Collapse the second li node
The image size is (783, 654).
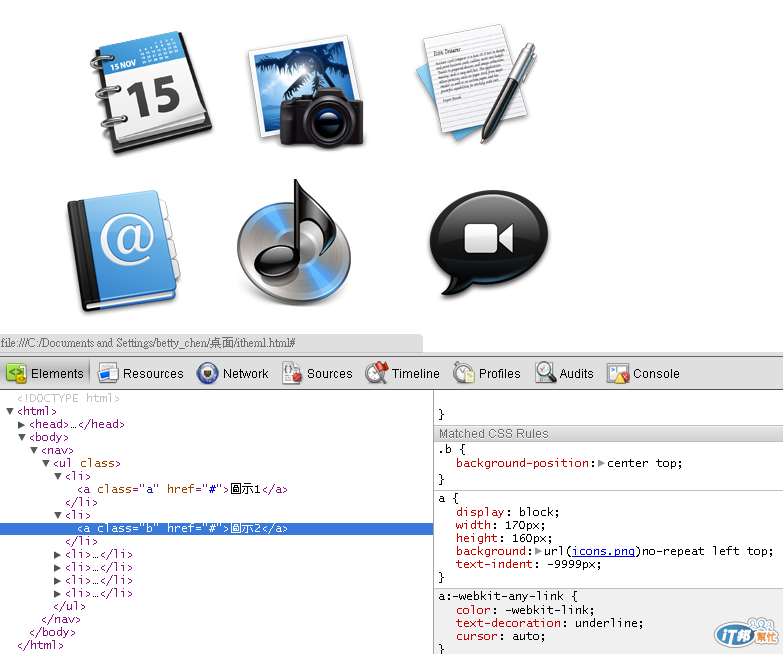58,515
